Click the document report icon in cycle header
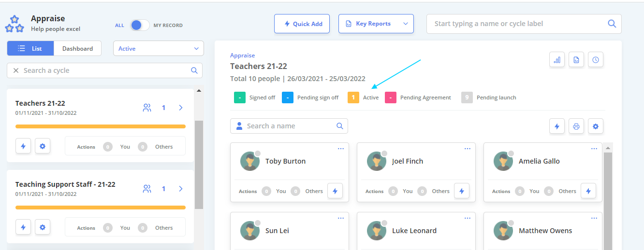This screenshot has height=250, width=644. click(576, 60)
